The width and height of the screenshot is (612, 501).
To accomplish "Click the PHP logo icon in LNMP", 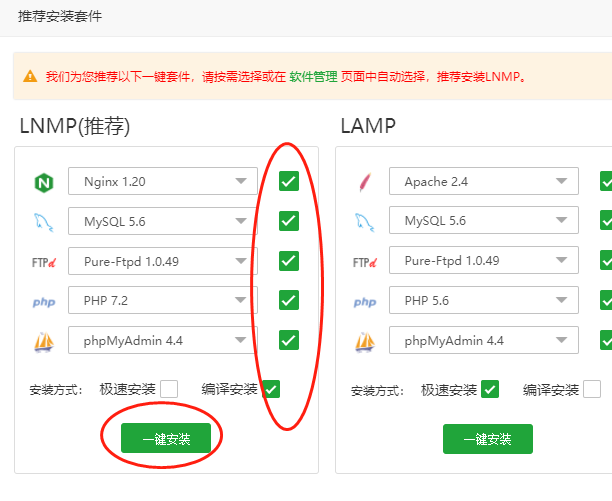I will pyautogui.click(x=44, y=302).
